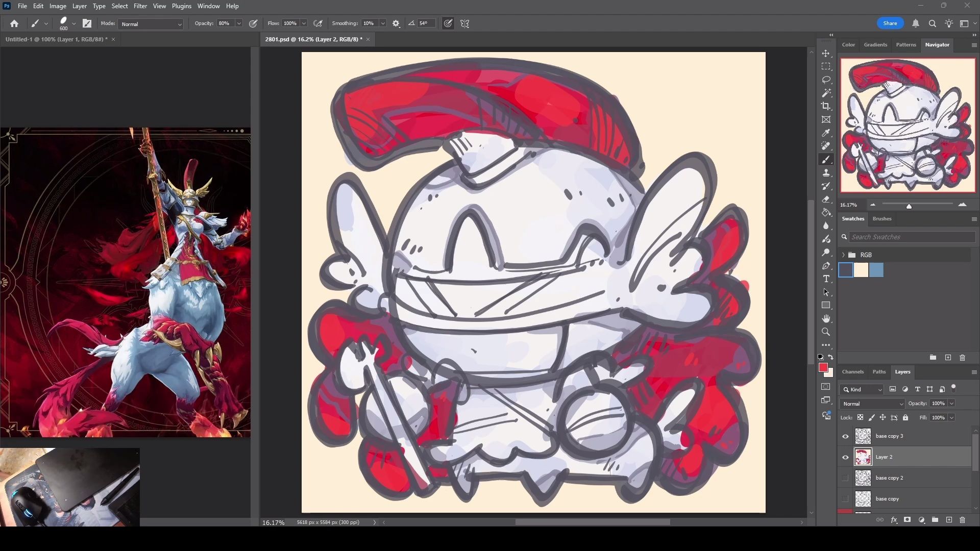
Task: Open the brush settings panel icon
Action: 87,23
